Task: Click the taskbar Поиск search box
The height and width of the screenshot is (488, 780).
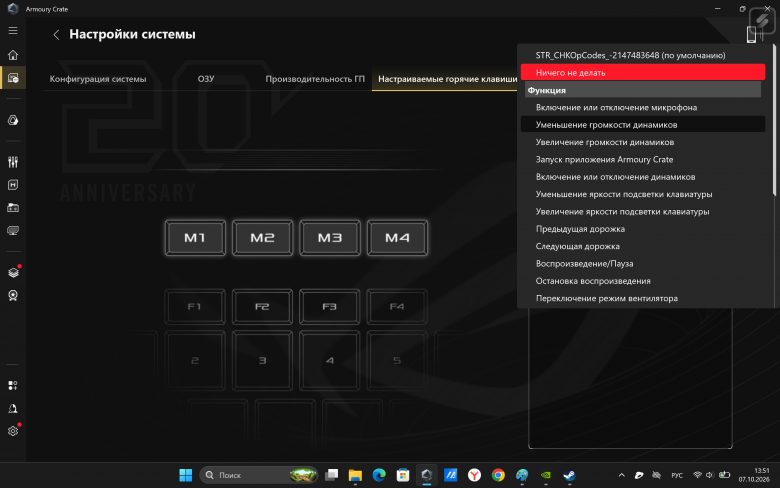Action: coord(259,475)
